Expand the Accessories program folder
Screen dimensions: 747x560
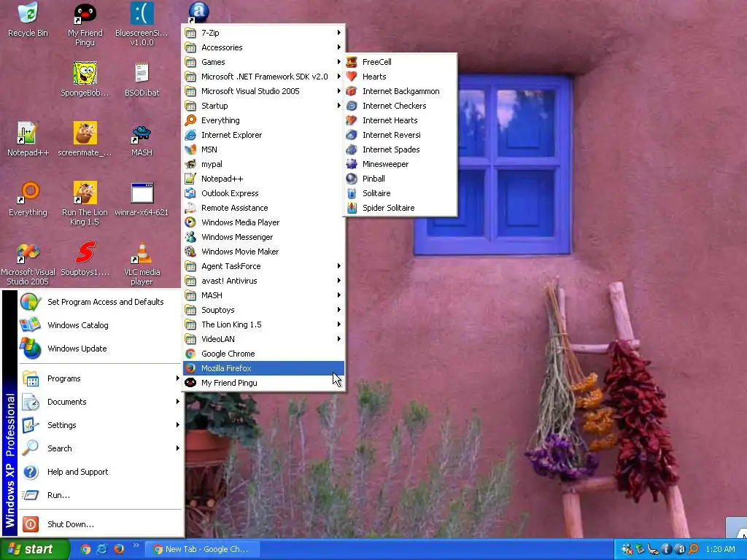[263, 47]
